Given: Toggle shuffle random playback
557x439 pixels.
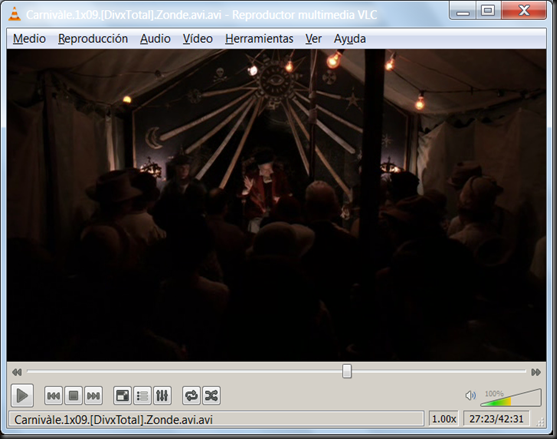Looking at the screenshot, I should pos(211,395).
